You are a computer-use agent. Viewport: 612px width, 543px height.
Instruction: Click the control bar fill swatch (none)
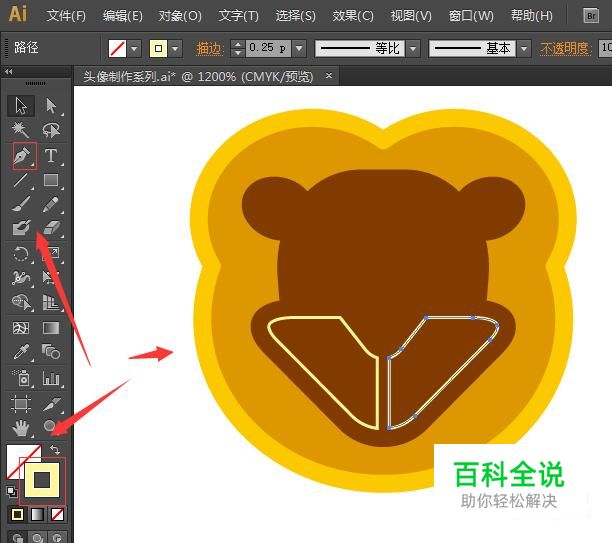117,49
